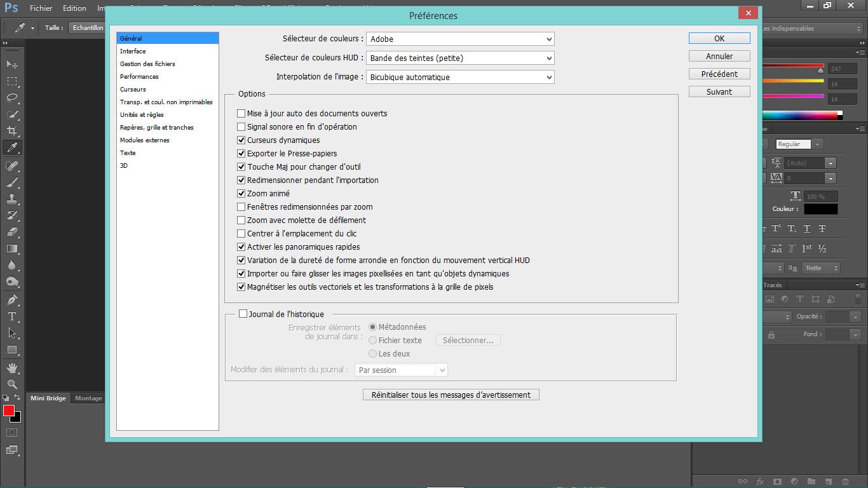Select the Path Selection tool
868x488 pixels.
pyautogui.click(x=12, y=333)
